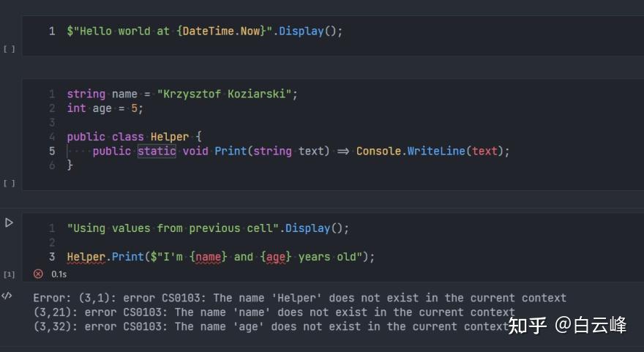Click the underlined age variable in the string
The height and width of the screenshot is (352, 644).
tap(276, 257)
